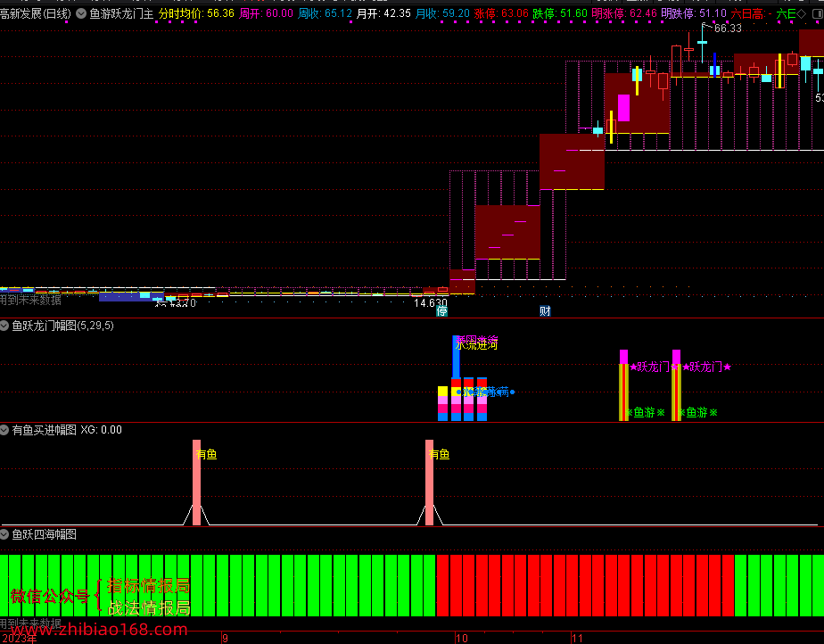Click the 跌停: 51.60 value
824x644 pixels.
pyautogui.click(x=560, y=13)
